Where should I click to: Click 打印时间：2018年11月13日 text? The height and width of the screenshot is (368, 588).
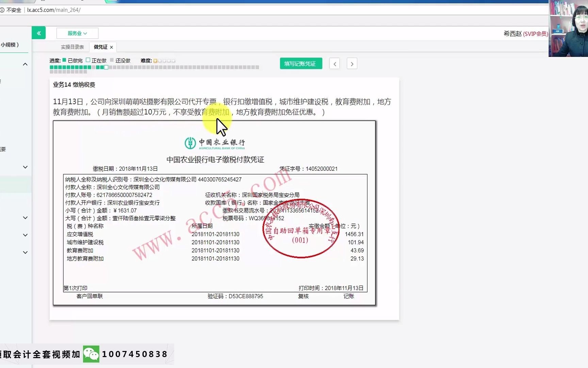click(331, 288)
